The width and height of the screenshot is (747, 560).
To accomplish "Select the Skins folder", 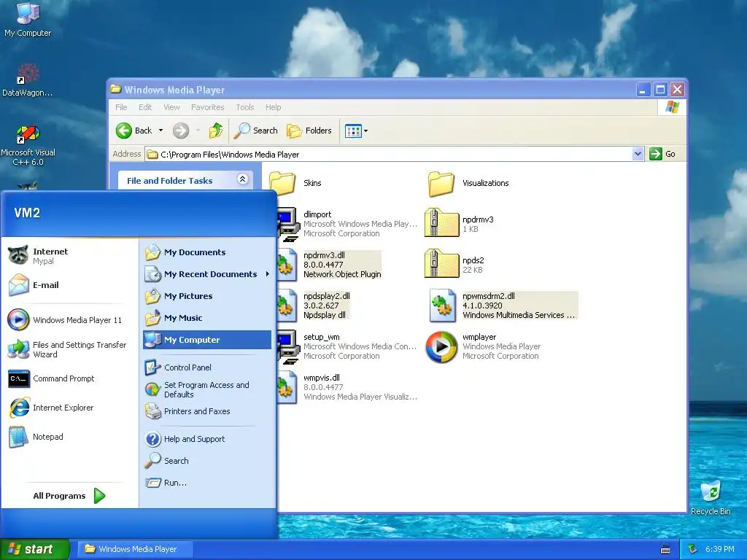I will tap(295, 183).
